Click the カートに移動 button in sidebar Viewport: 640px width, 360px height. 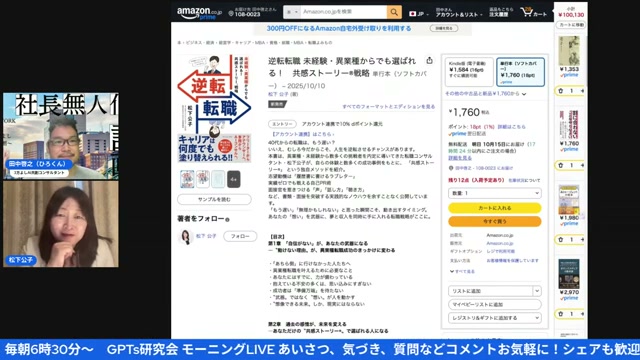571,25
